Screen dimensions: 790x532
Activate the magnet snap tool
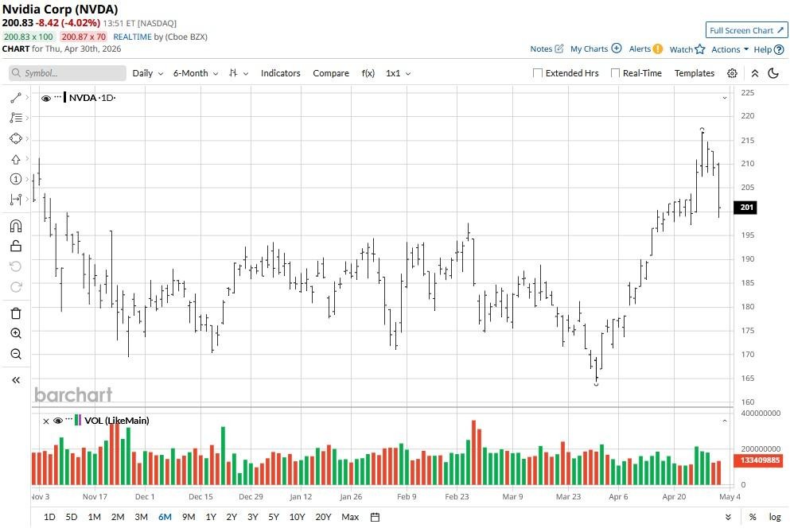coord(16,226)
